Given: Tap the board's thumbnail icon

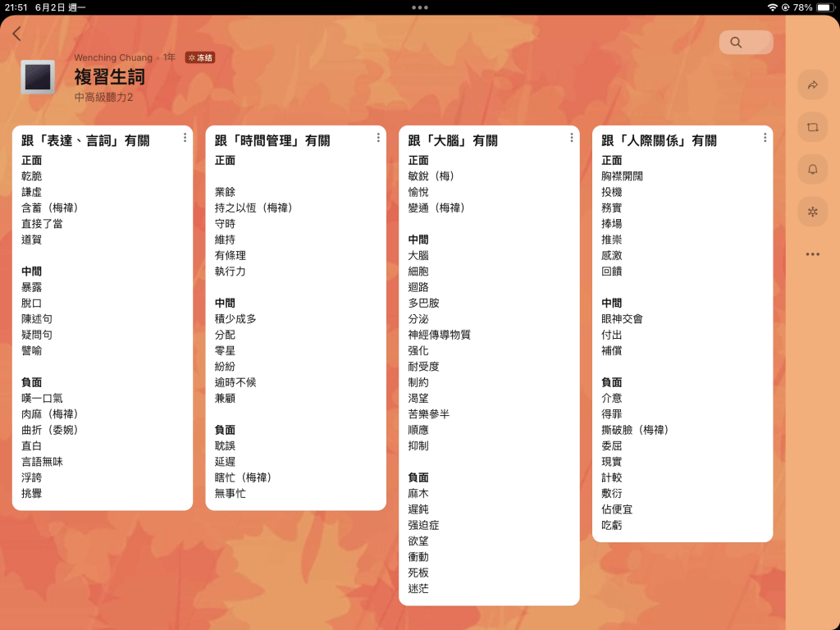Looking at the screenshot, I should [x=38, y=77].
